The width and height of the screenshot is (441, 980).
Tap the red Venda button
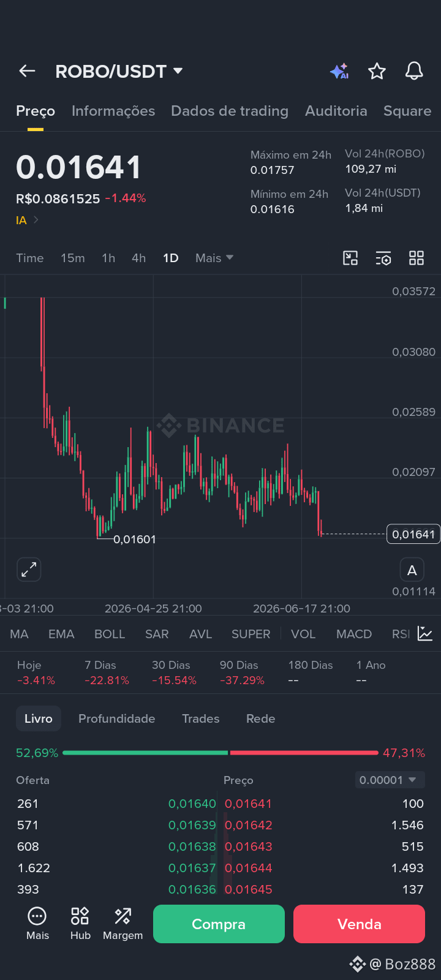(x=359, y=924)
